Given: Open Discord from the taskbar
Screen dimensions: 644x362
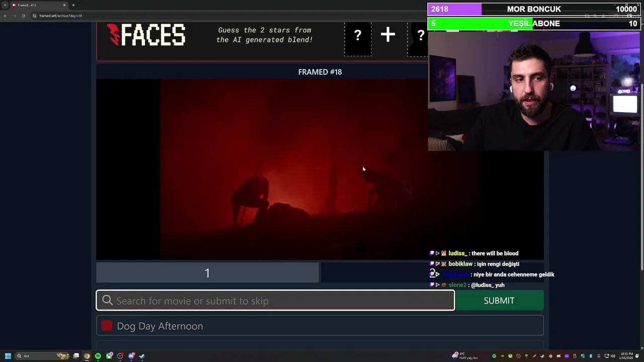Looking at the screenshot, I should 131,356.
